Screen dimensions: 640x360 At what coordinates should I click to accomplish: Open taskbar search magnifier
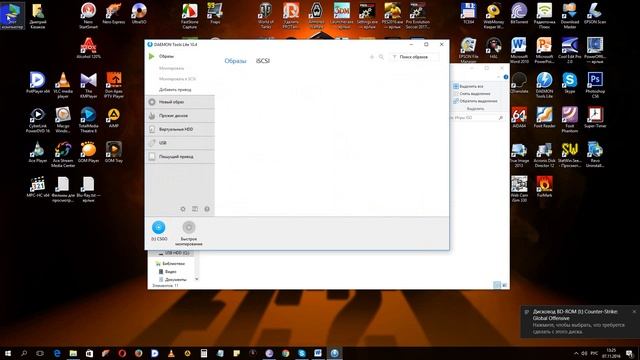point(24,353)
